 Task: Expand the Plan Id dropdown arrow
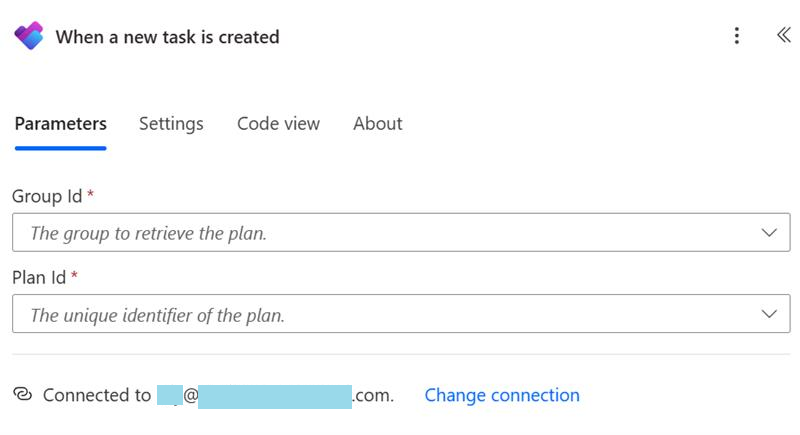pyautogui.click(x=769, y=314)
